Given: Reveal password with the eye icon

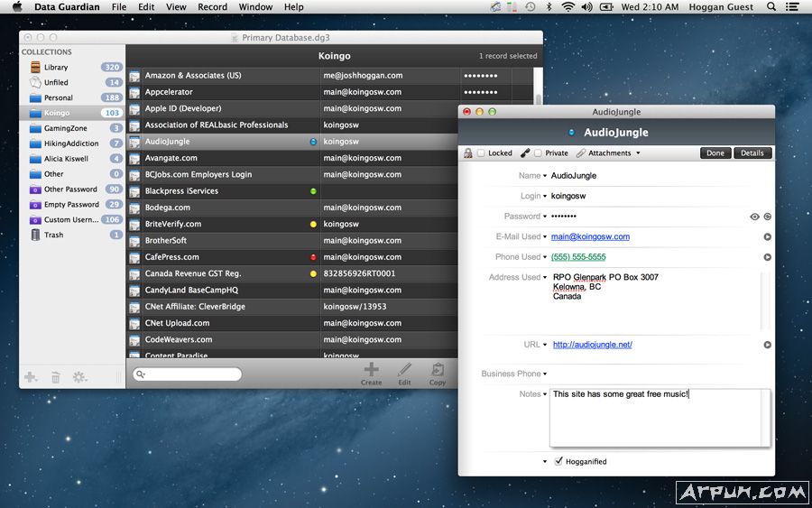Looking at the screenshot, I should (754, 217).
